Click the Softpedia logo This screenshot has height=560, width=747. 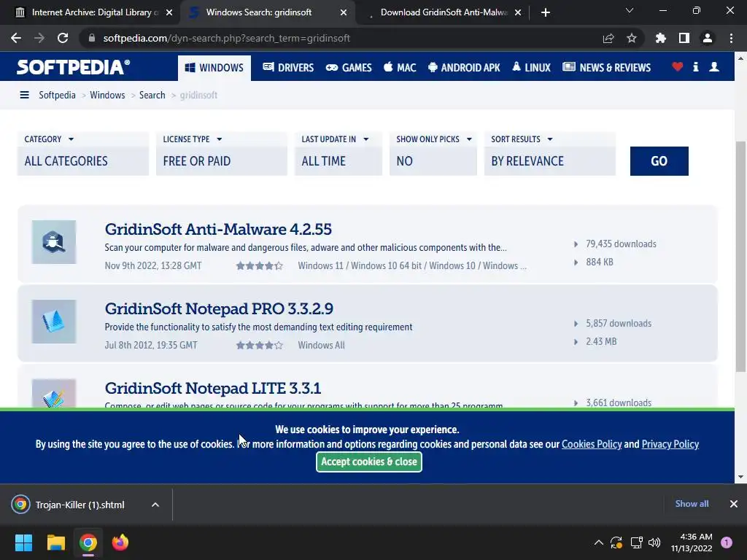point(73,67)
